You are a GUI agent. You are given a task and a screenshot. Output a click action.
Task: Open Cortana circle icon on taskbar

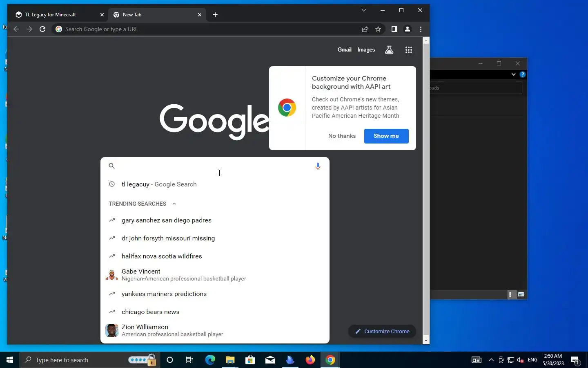coord(170,360)
